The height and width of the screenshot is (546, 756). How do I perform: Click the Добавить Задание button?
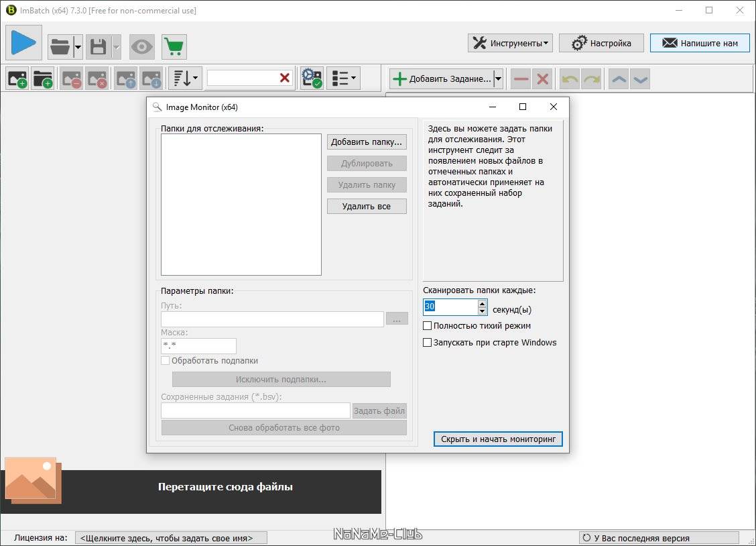(x=442, y=78)
